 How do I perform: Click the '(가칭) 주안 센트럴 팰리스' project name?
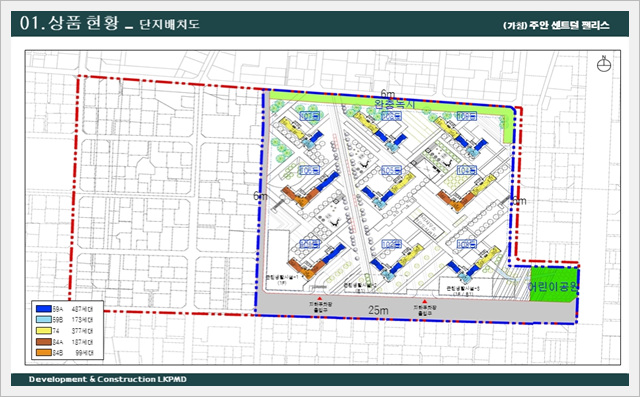(x=556, y=25)
